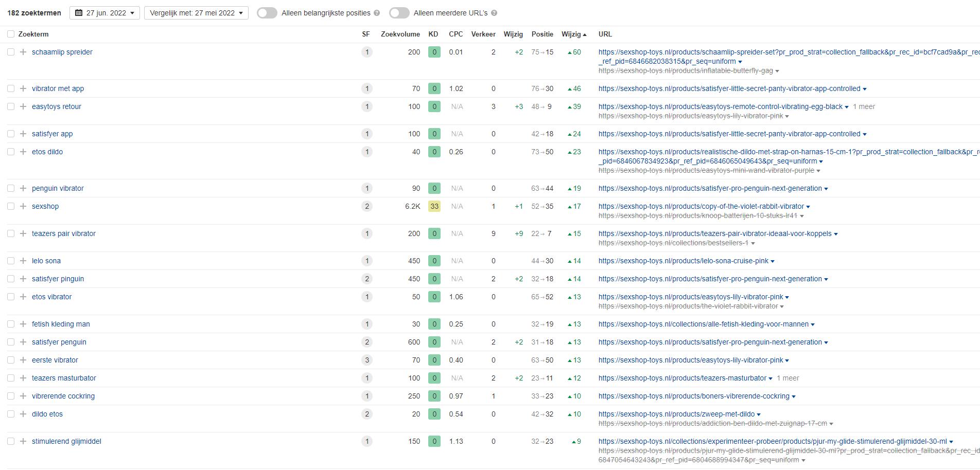Click the 182 zoektermen count label
Screen dimensions: 980x470
[x=34, y=13]
